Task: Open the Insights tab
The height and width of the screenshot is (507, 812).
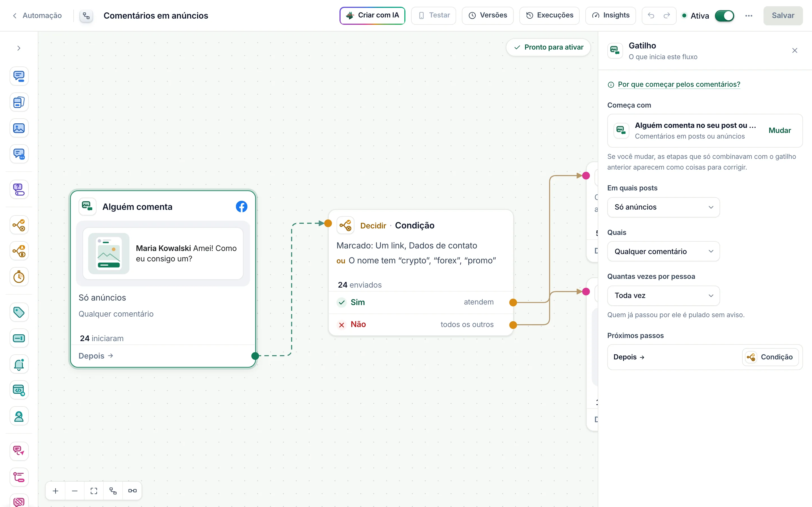Action: (x=610, y=15)
